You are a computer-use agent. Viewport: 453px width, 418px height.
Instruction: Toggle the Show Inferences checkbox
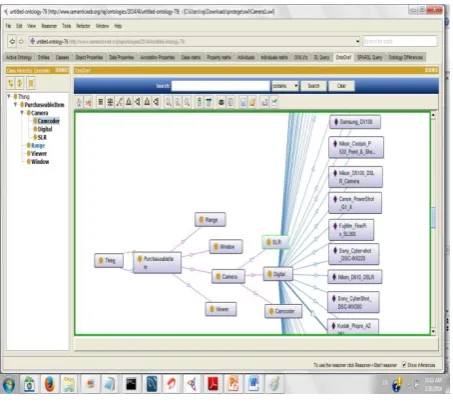click(x=404, y=365)
